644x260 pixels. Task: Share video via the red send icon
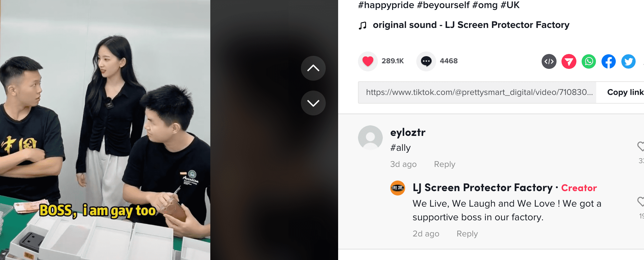[x=569, y=61]
